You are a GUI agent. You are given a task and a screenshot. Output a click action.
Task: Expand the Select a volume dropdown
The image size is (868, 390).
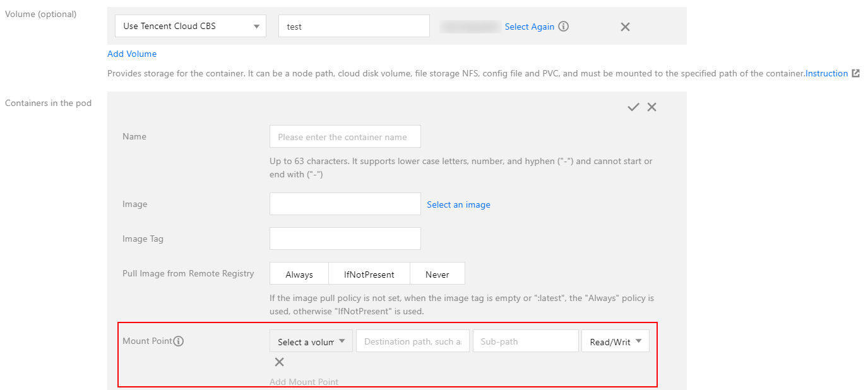(311, 341)
